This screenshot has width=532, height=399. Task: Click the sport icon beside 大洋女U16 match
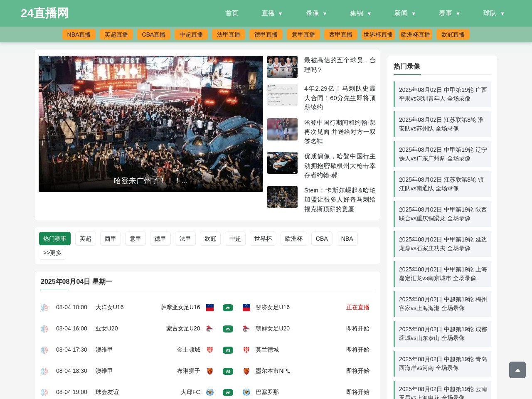(x=44, y=308)
